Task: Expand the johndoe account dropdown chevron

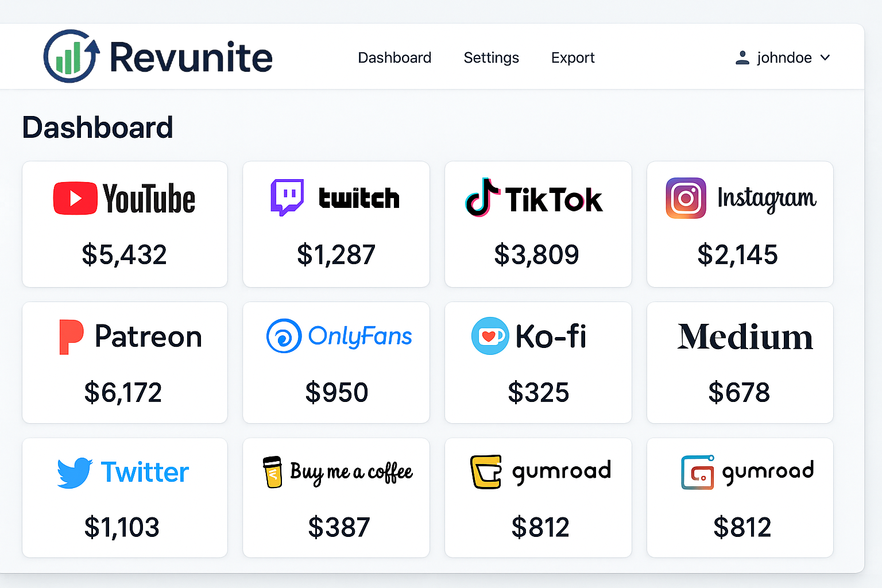Action: 825,57
